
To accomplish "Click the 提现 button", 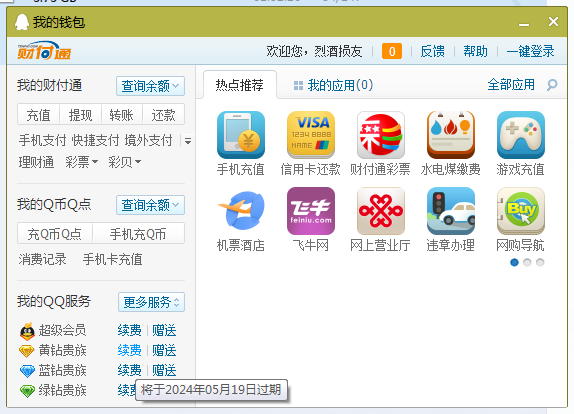I will click(x=81, y=115).
